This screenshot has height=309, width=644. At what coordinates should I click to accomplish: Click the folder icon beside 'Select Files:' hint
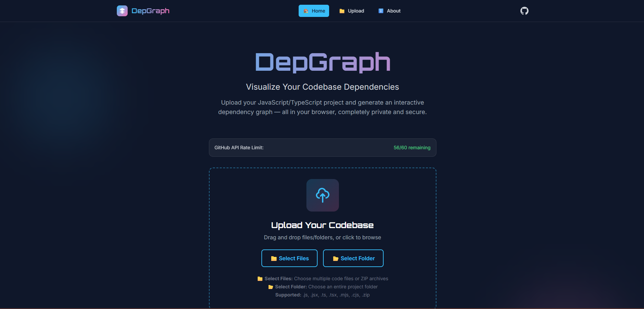(x=260, y=279)
